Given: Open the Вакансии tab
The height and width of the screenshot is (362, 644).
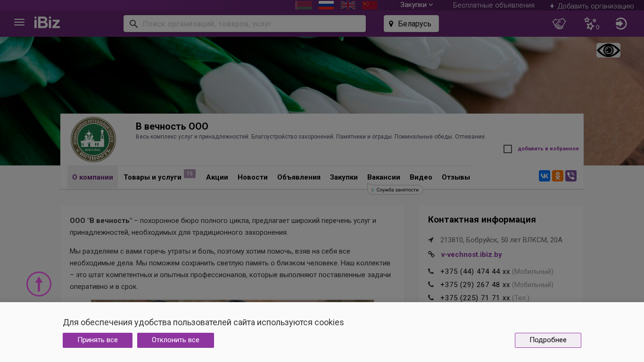Looking at the screenshot, I should (384, 177).
